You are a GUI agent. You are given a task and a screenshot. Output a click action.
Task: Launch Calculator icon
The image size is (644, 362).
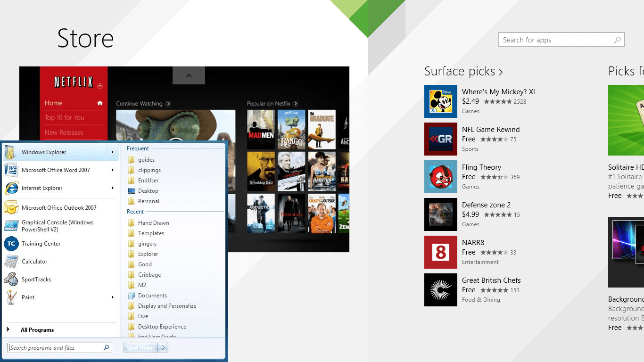[x=11, y=262]
